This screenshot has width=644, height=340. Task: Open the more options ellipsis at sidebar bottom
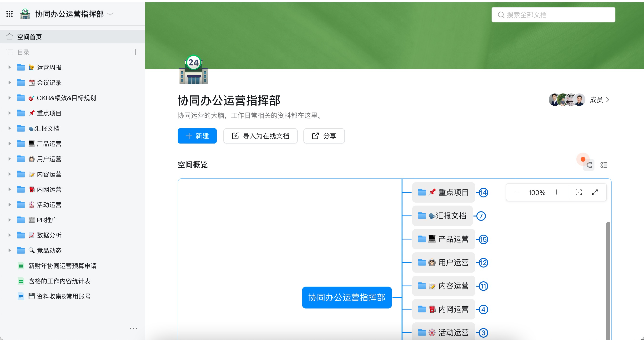[134, 329]
